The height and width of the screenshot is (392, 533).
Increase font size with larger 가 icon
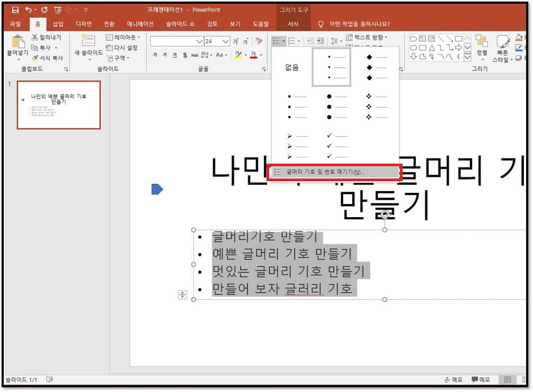pos(236,41)
